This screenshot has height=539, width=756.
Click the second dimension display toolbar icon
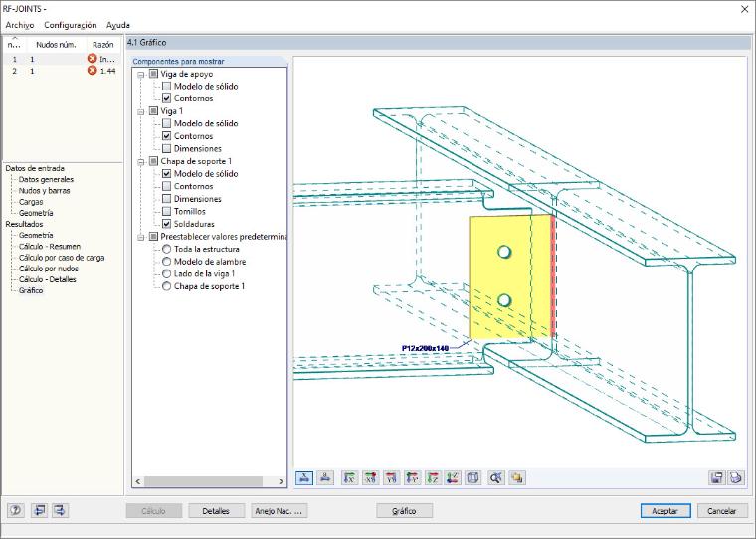click(325, 477)
